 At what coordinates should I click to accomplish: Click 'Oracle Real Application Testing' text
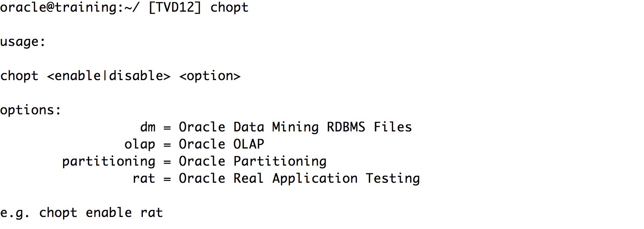(299, 179)
